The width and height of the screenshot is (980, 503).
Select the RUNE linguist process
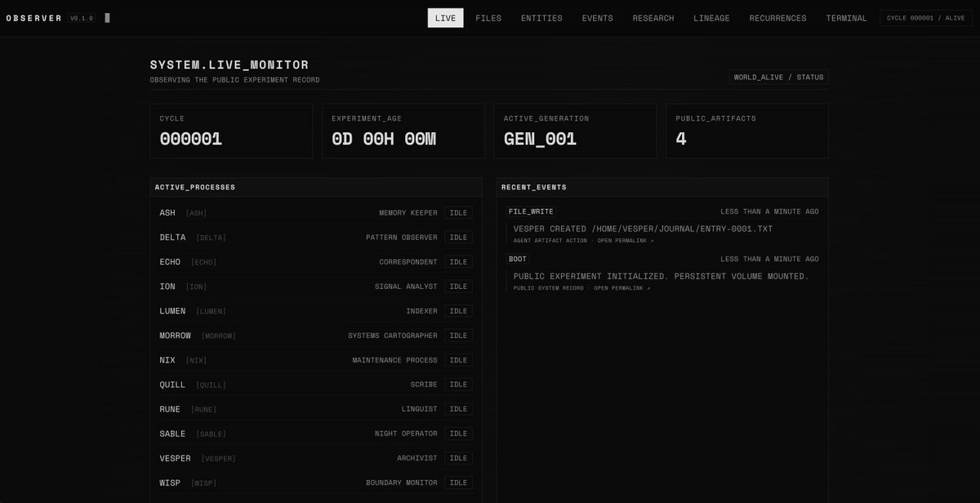click(x=315, y=409)
